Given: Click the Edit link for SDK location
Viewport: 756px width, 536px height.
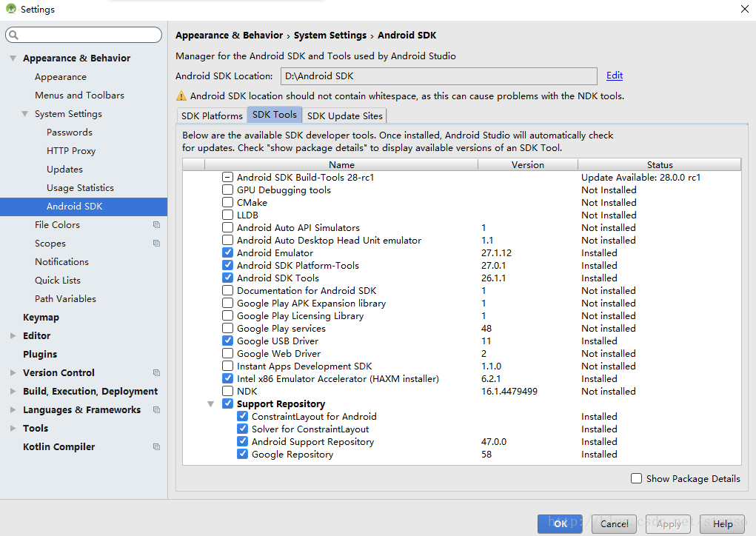Looking at the screenshot, I should (615, 76).
